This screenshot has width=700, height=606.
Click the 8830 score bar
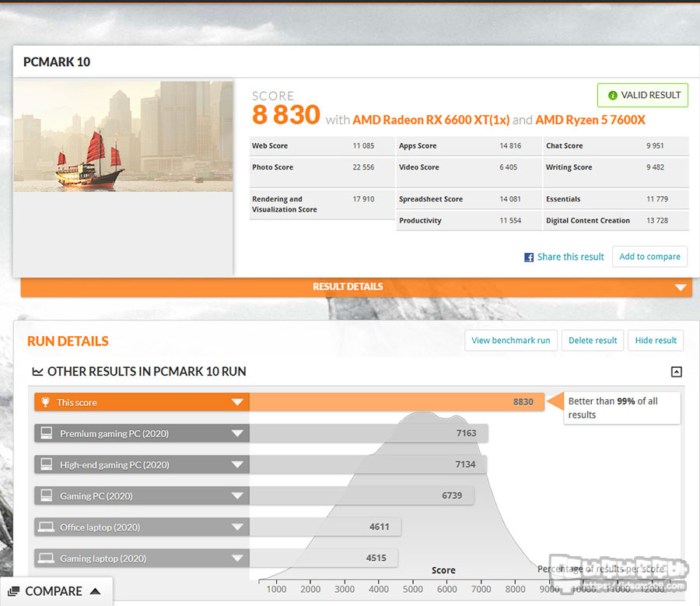pyautogui.click(x=397, y=402)
